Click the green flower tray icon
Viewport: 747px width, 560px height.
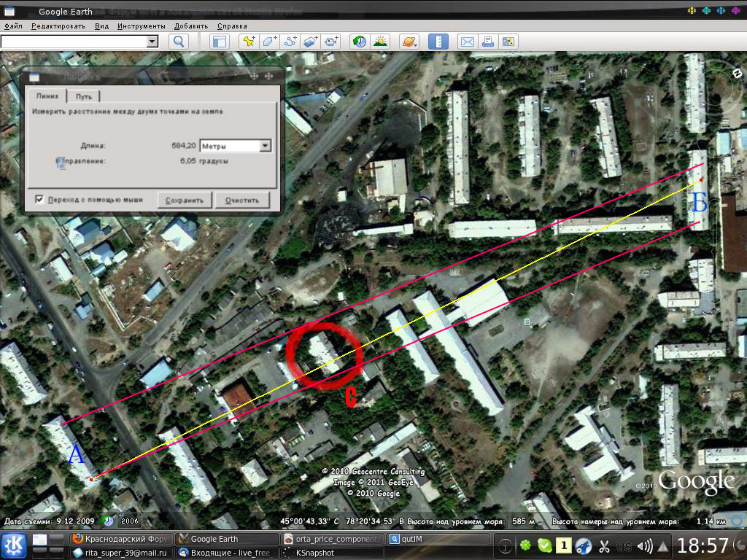[x=525, y=545]
